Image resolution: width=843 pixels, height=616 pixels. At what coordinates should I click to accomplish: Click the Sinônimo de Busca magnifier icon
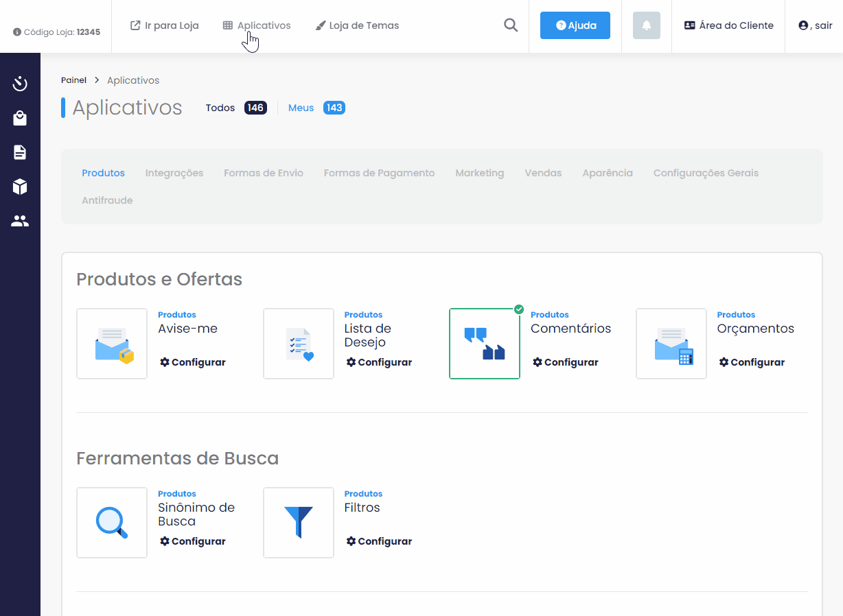pos(112,523)
